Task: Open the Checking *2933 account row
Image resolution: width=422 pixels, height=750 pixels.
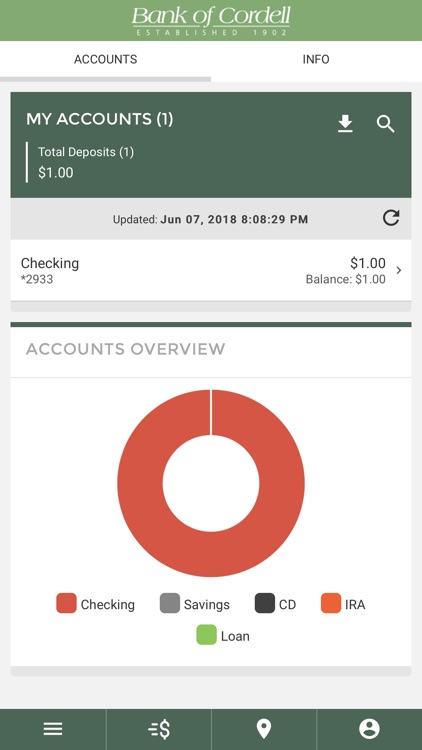Action: click(x=211, y=270)
